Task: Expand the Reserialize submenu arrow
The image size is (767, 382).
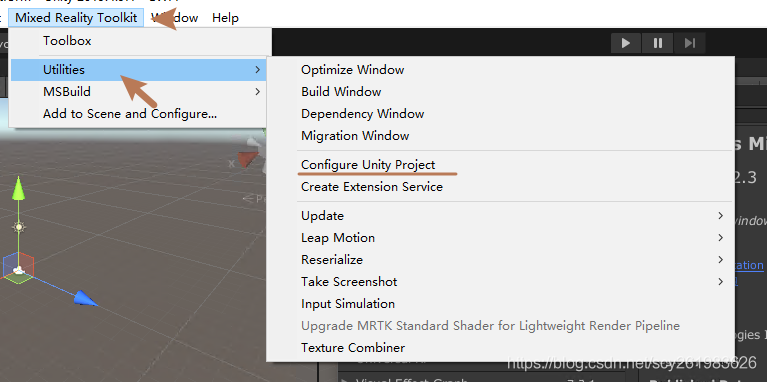Action: (x=721, y=259)
